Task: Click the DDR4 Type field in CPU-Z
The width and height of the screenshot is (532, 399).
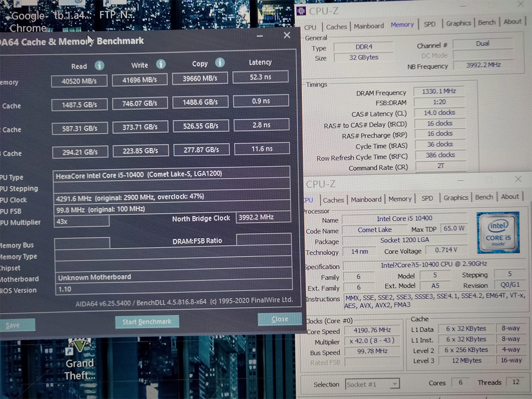Action: click(x=363, y=47)
